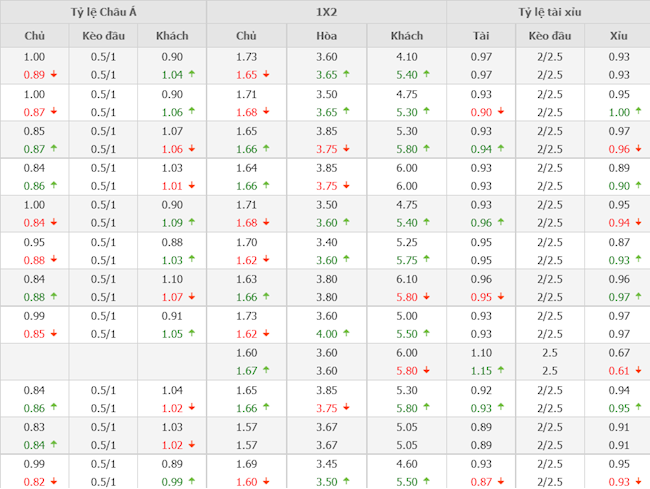Select the Tỷ lệ tài xỉu header

click(x=548, y=12)
